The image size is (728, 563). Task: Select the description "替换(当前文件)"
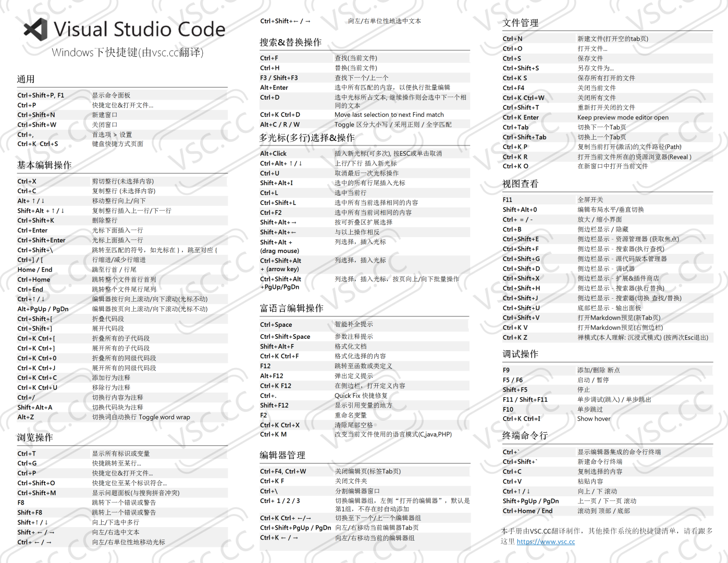coord(356,68)
